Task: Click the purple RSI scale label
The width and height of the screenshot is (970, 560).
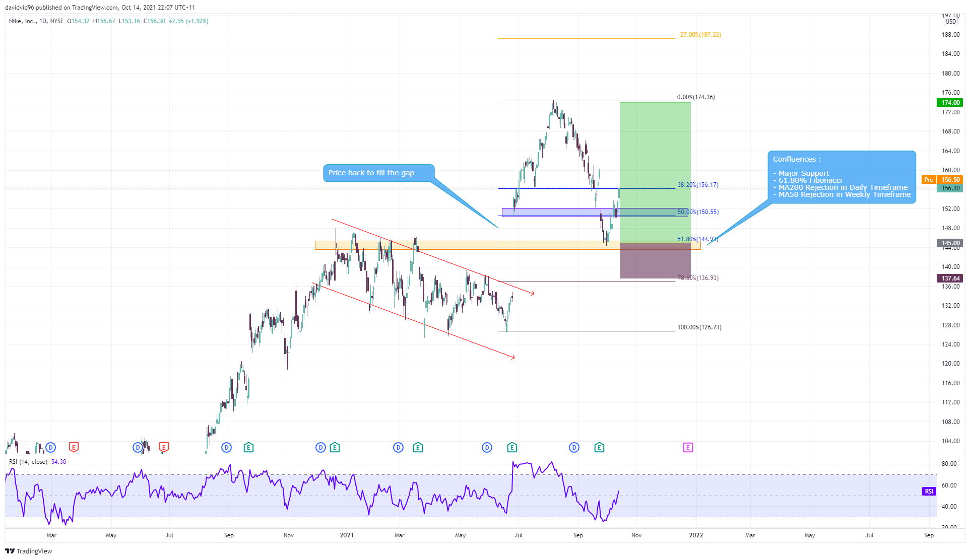Action: coord(929,491)
